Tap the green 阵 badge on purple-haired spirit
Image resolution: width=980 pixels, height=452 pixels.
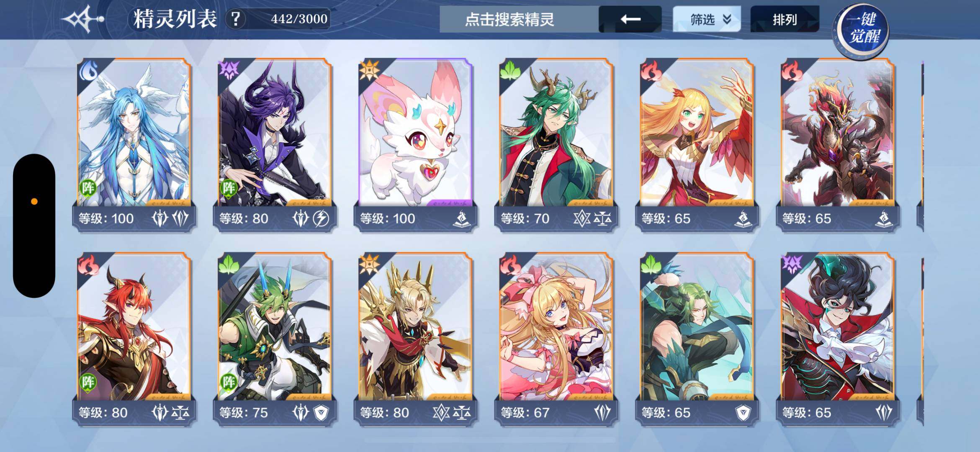click(x=229, y=187)
